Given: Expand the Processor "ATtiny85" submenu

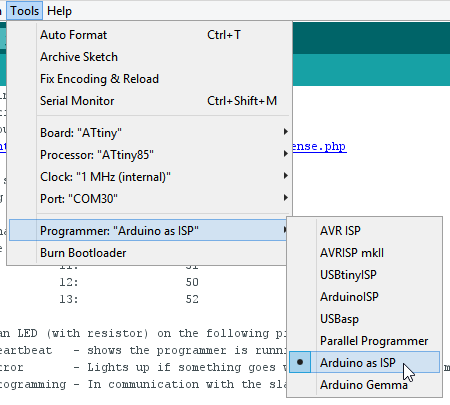Looking at the screenshot, I should (149, 155).
